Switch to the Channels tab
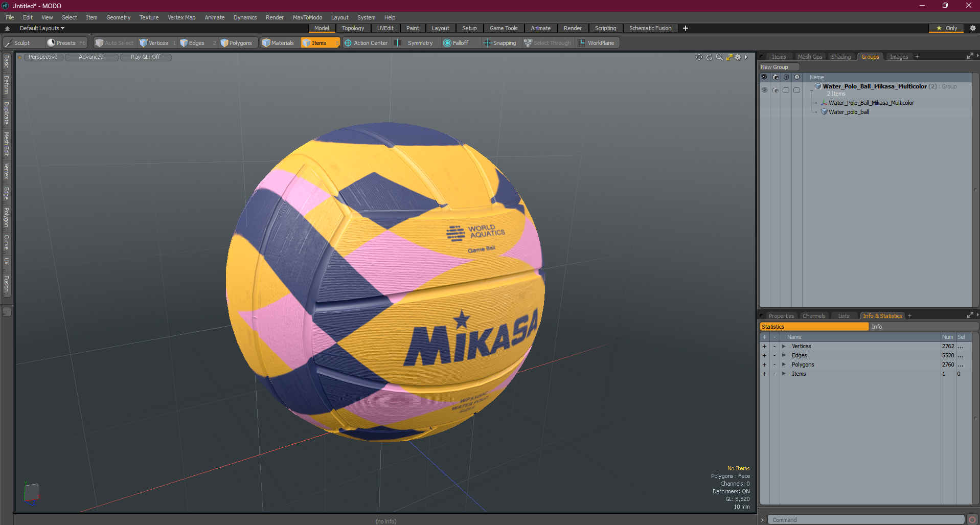This screenshot has width=980, height=525. point(813,316)
